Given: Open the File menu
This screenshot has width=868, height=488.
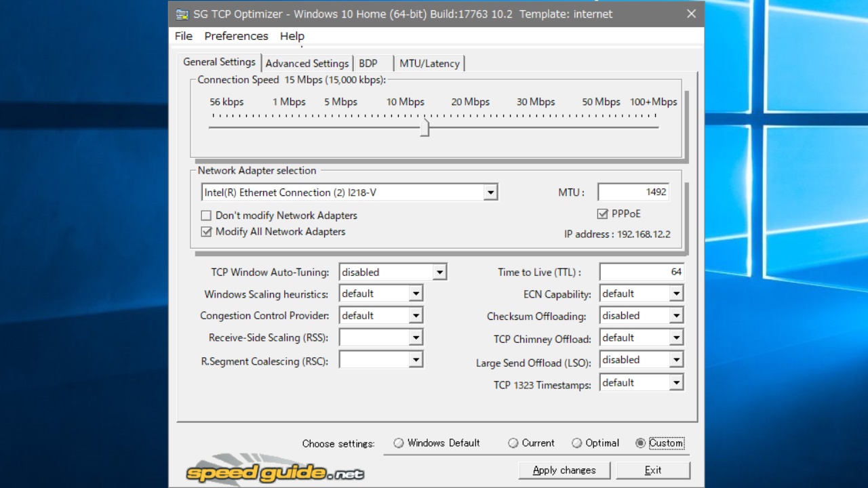Looking at the screenshot, I should point(184,36).
